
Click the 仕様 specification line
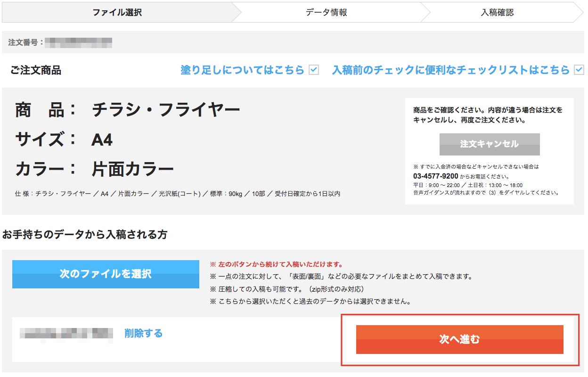pos(178,194)
